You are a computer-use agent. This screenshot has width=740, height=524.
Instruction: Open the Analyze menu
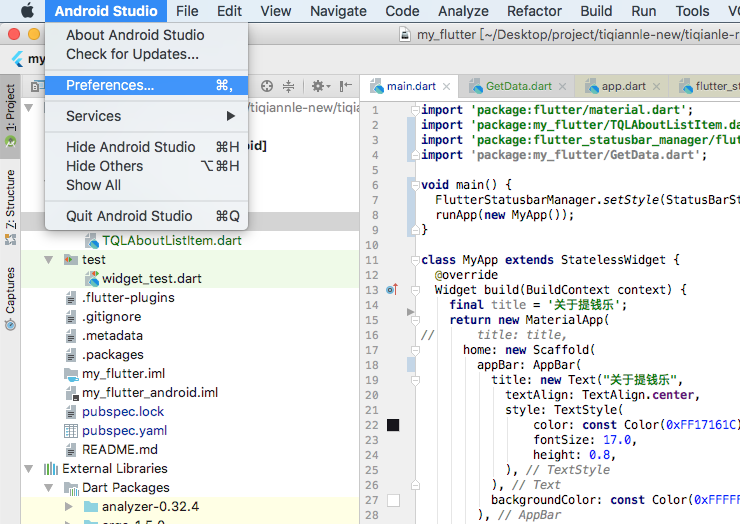pyautogui.click(x=463, y=11)
